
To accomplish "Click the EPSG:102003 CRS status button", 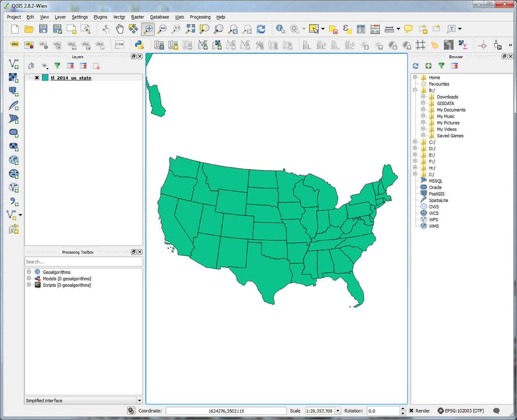I will [461, 411].
